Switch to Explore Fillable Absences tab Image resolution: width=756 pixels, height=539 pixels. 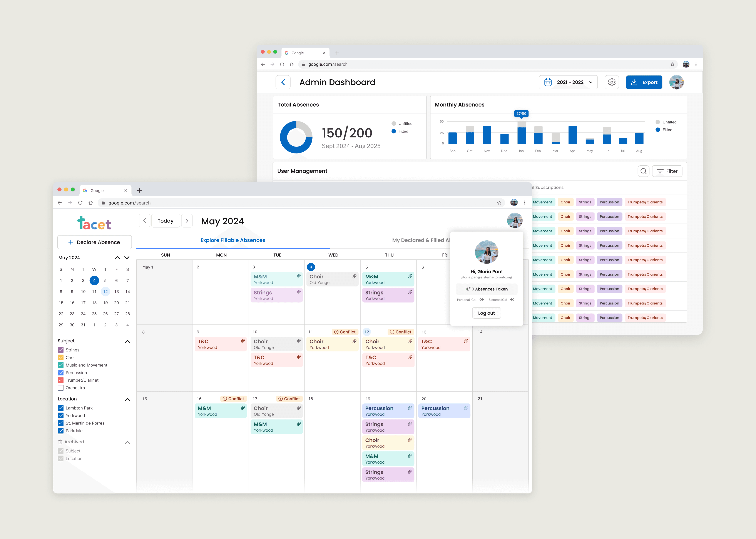(232, 240)
